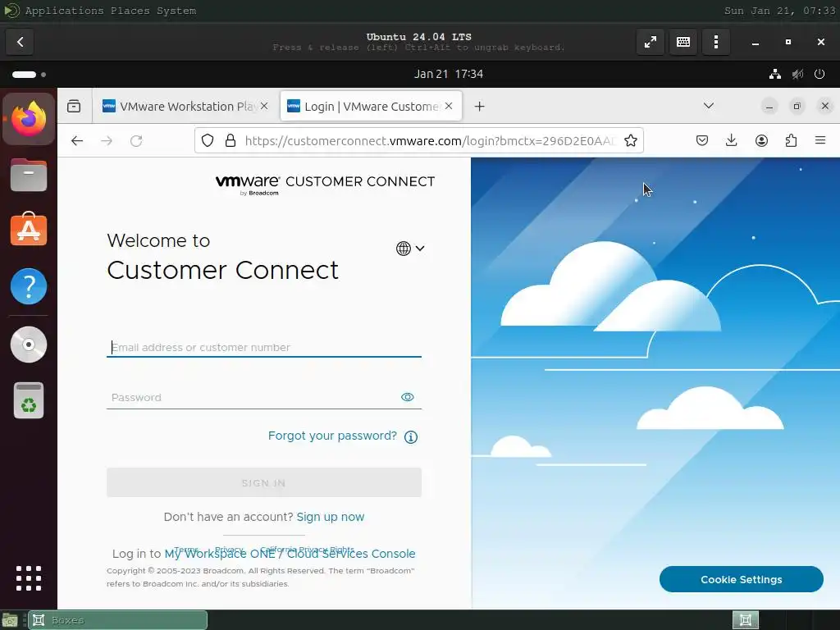Open Firefox recent browsing view icon

point(74,106)
